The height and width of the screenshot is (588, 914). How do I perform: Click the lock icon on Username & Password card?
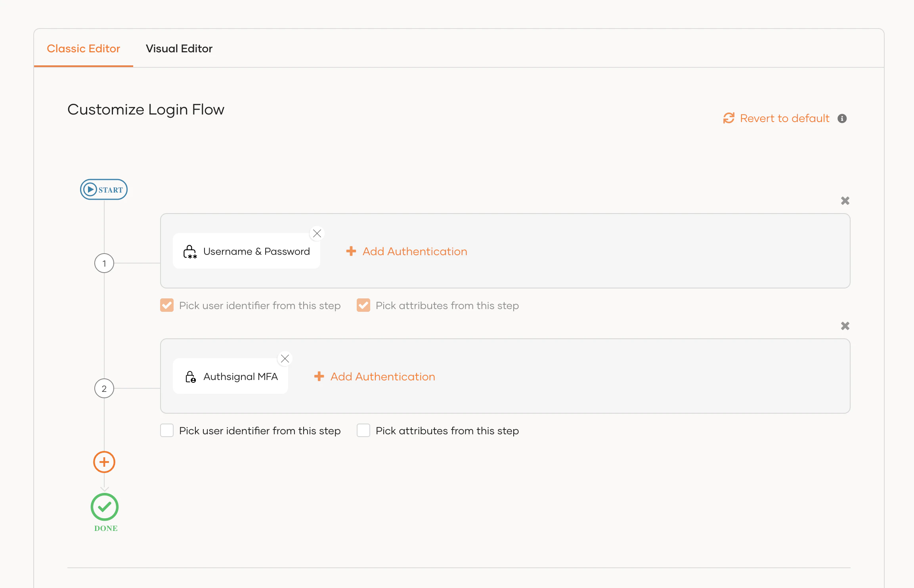click(x=190, y=251)
